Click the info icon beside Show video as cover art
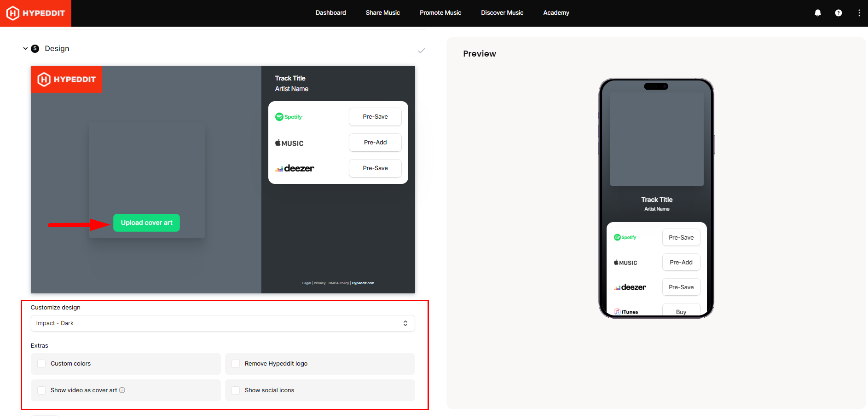868x418 pixels. [122, 390]
